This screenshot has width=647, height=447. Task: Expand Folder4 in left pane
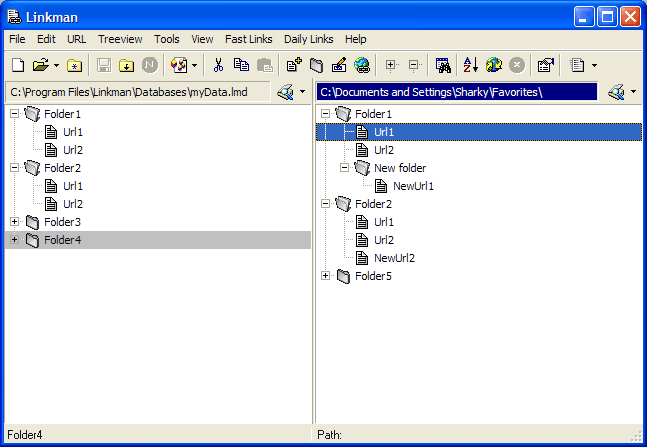coord(14,239)
